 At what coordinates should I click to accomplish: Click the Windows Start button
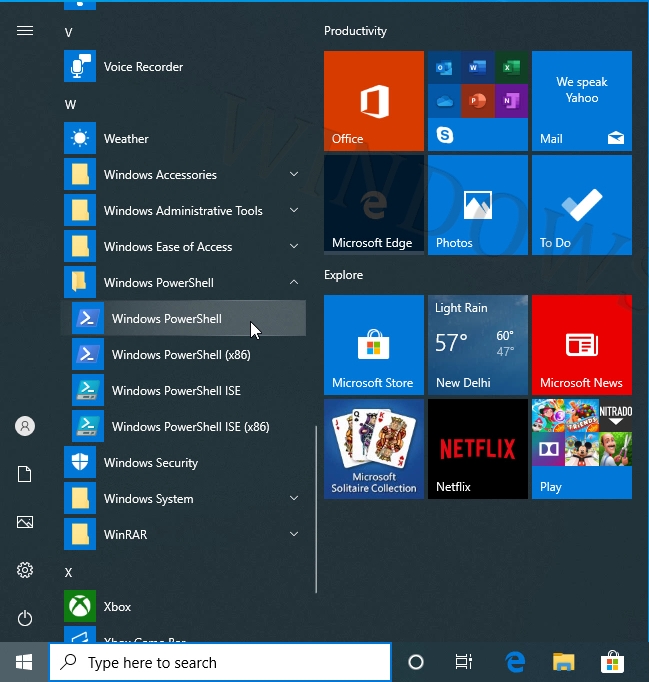coord(24,662)
